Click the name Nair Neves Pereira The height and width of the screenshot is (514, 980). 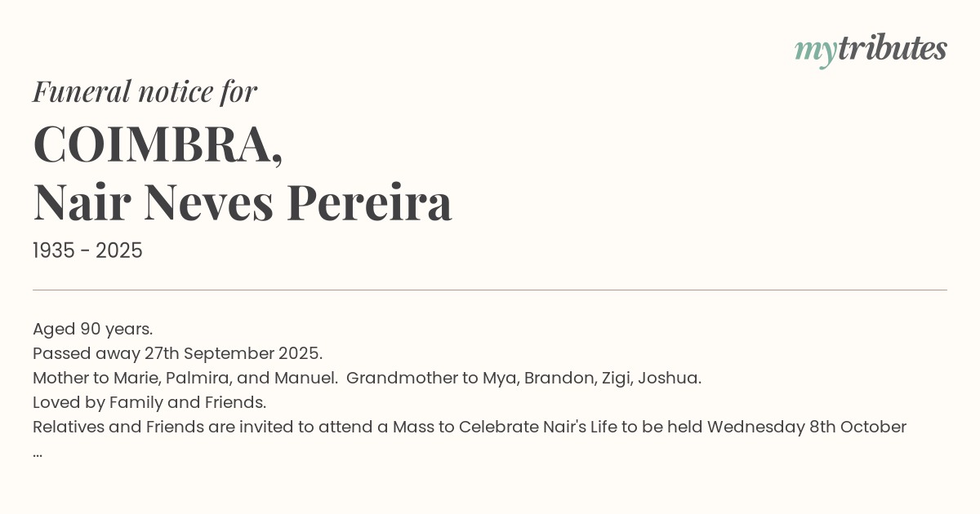tap(243, 202)
